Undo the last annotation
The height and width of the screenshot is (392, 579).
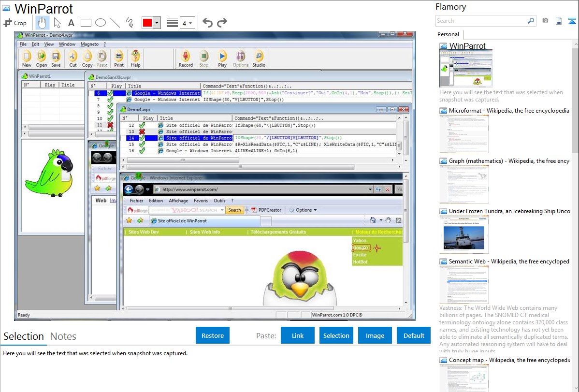tap(207, 23)
